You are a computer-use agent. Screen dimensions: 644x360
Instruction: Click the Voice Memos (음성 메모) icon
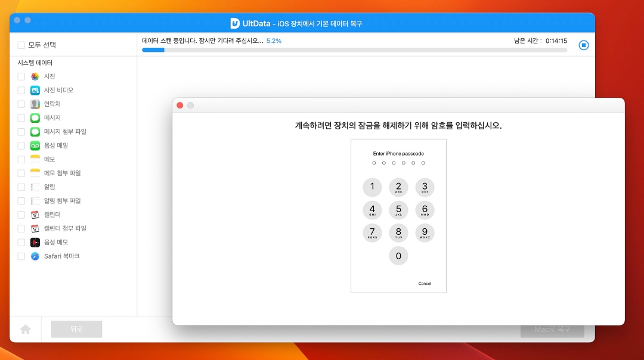[x=35, y=242]
